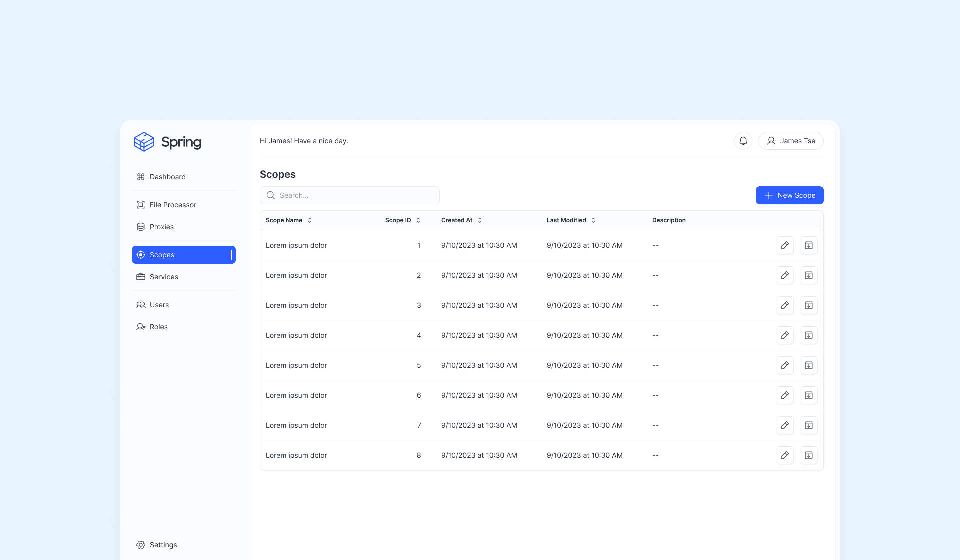Click the Spring logo icon
This screenshot has width=960, height=560.
click(144, 142)
